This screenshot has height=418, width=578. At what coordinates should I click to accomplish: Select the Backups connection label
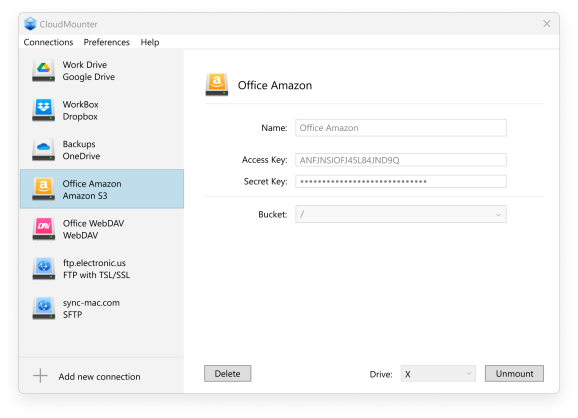[x=79, y=144]
